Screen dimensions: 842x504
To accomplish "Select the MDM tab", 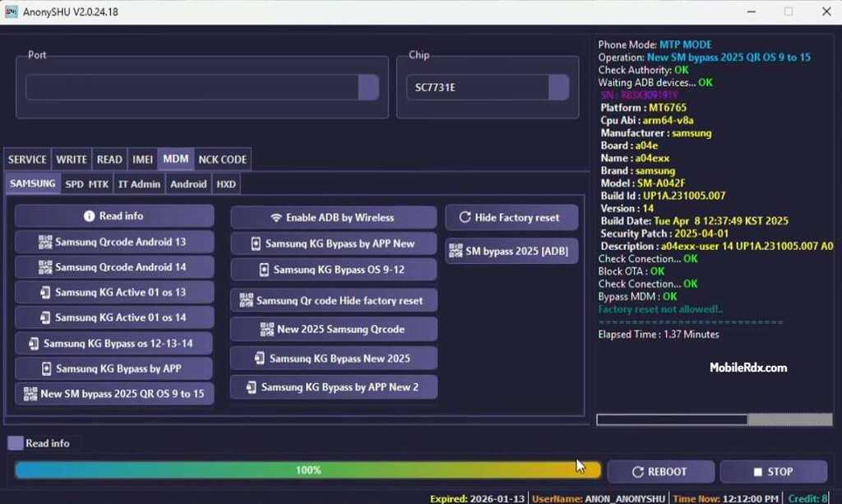I will 176,159.
